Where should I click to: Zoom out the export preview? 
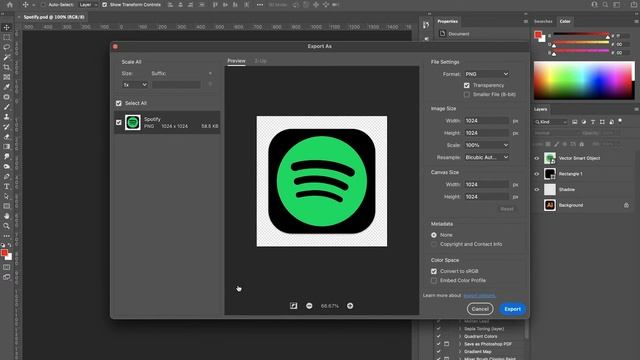tap(309, 306)
